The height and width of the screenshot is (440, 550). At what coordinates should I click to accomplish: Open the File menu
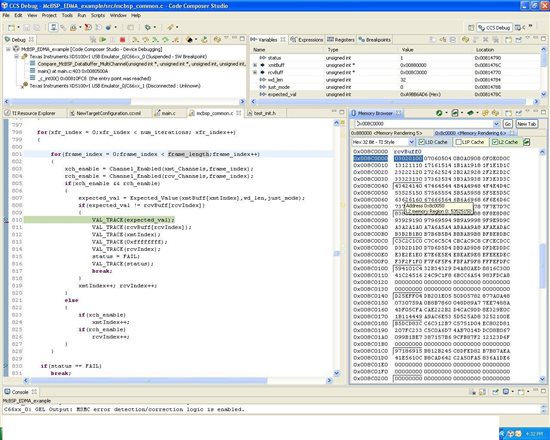tap(6, 15)
